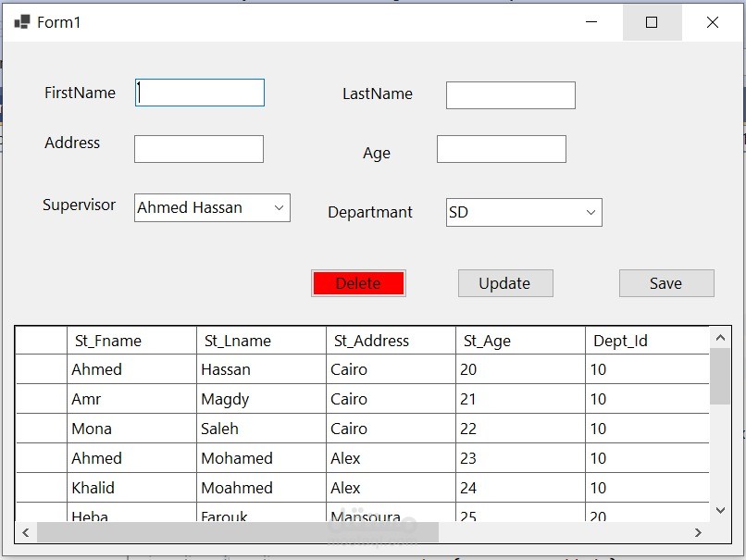Click the cell 'Amr'
This screenshot has width=746, height=560.
pos(131,399)
